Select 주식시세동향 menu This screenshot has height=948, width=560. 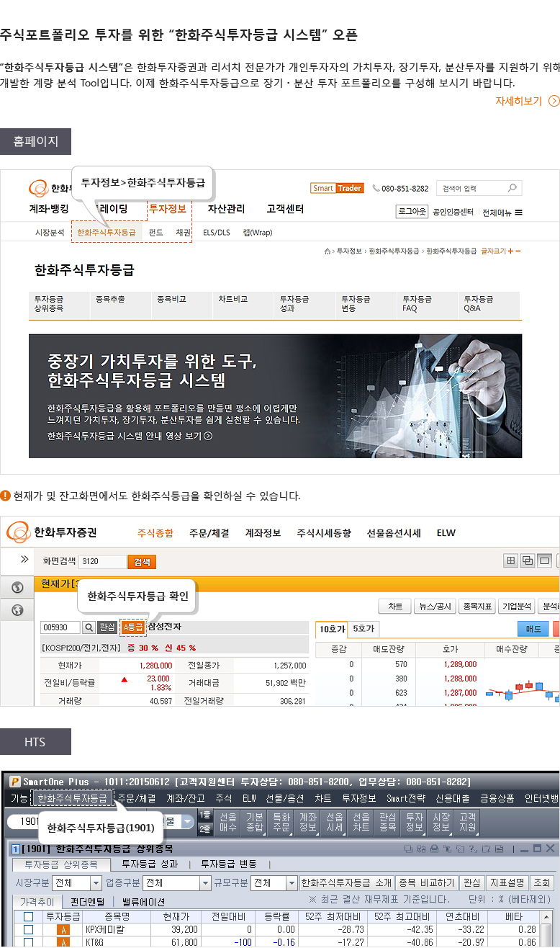pyautogui.click(x=324, y=533)
